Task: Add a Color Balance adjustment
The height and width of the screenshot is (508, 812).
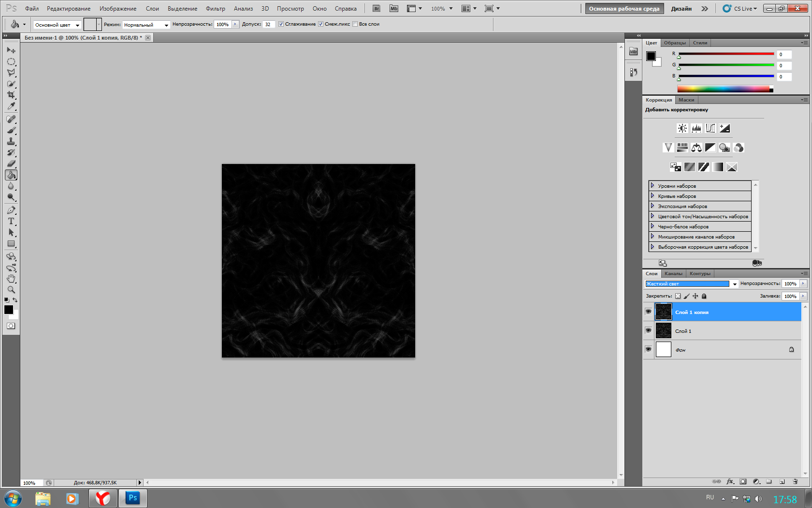Action: tap(696, 148)
